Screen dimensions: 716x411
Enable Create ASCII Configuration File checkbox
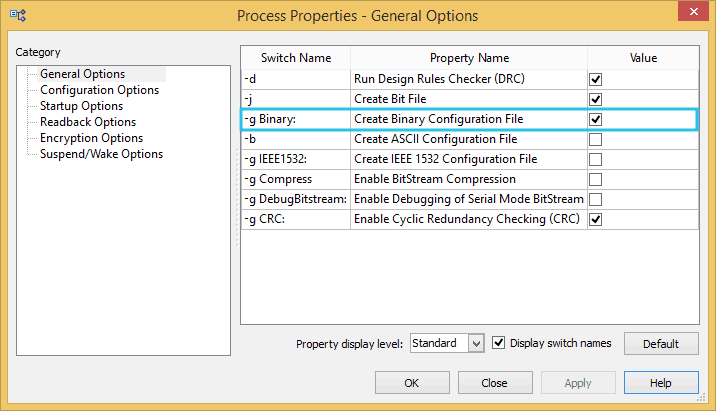[x=595, y=139]
